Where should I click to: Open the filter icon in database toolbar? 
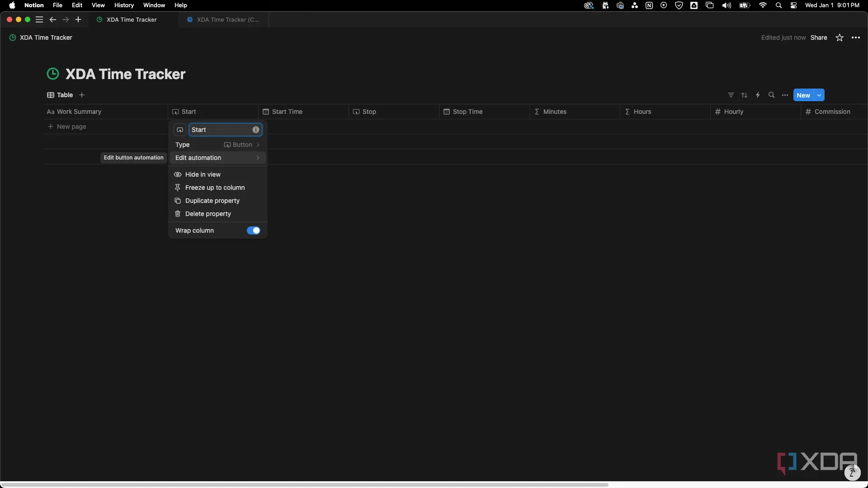731,95
